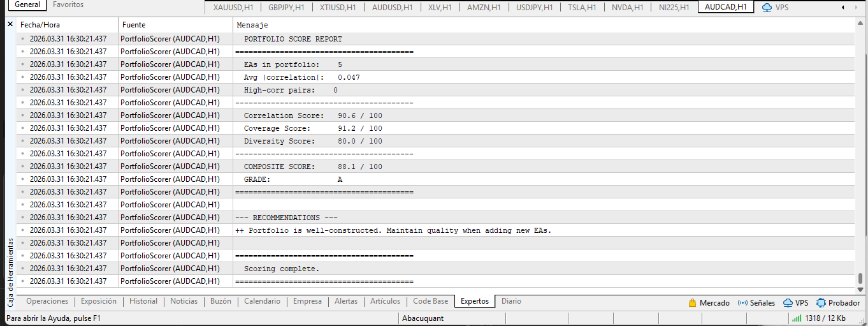Switch to the Favoritos tab
The height and width of the screenshot is (326, 868).
(68, 4)
